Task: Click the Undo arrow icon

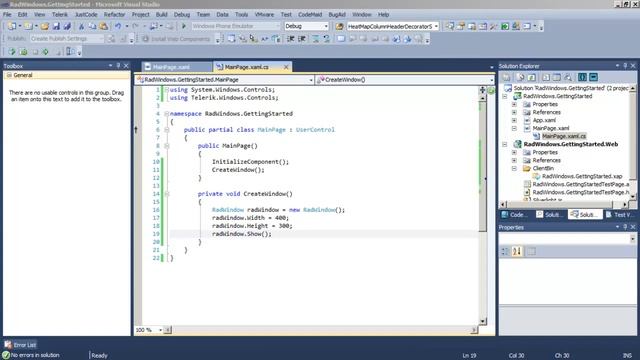Action: (x=118, y=26)
